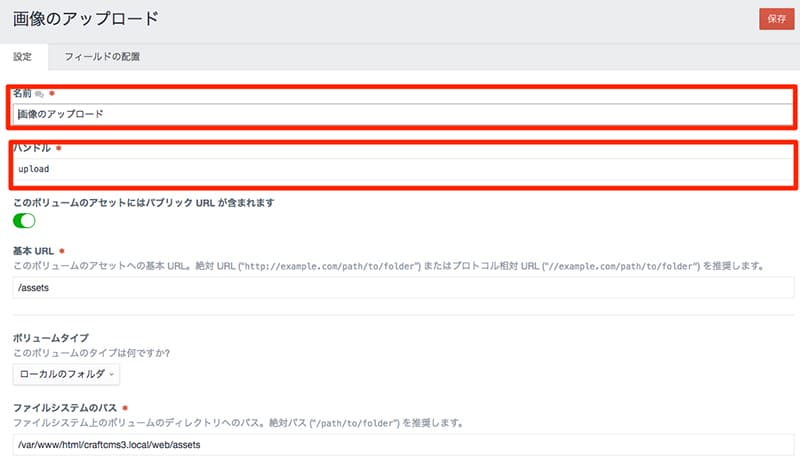
Task: Switch to the 設定 tab
Action: (x=23, y=57)
